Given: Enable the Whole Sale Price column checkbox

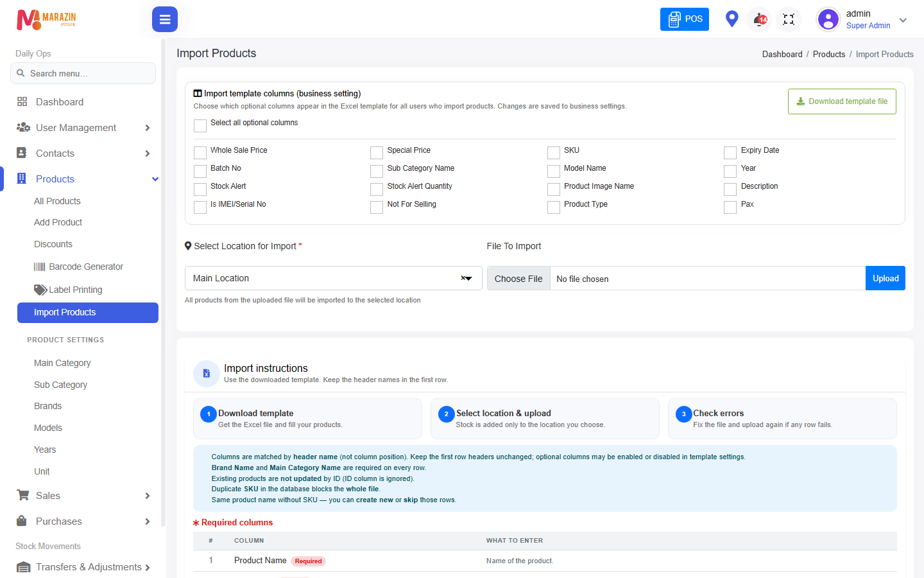Looking at the screenshot, I should pyautogui.click(x=200, y=153).
